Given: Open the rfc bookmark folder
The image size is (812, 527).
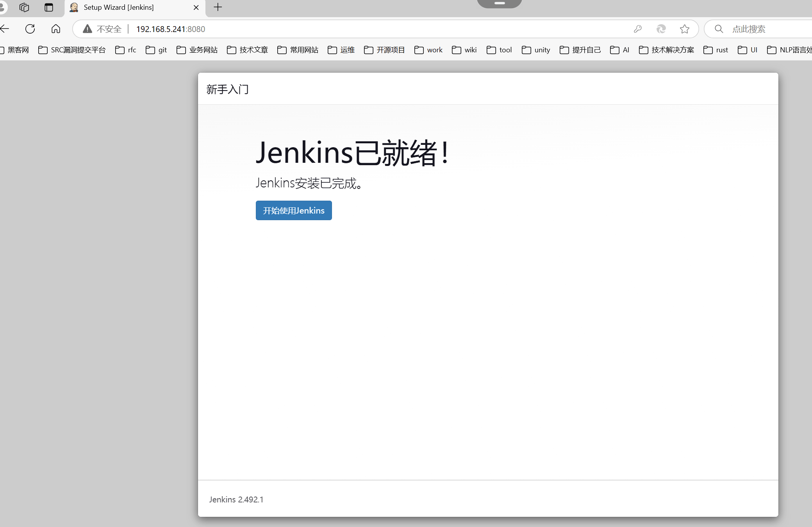Looking at the screenshot, I should [126, 50].
